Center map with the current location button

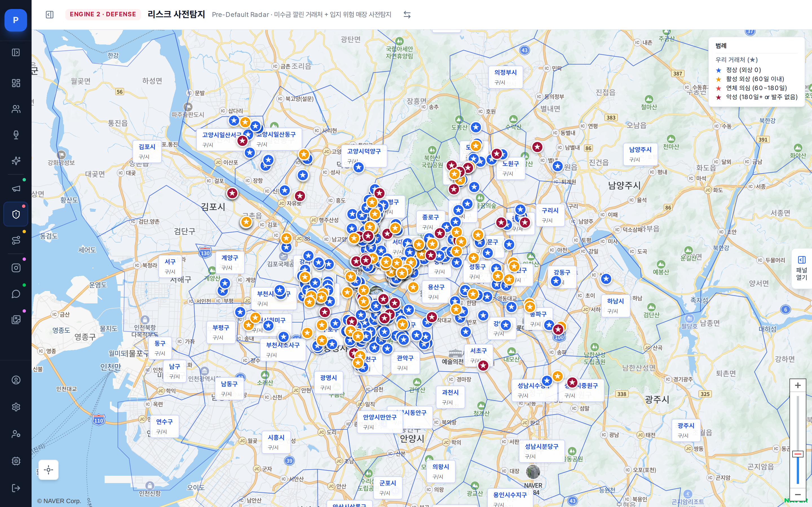pos(48,470)
